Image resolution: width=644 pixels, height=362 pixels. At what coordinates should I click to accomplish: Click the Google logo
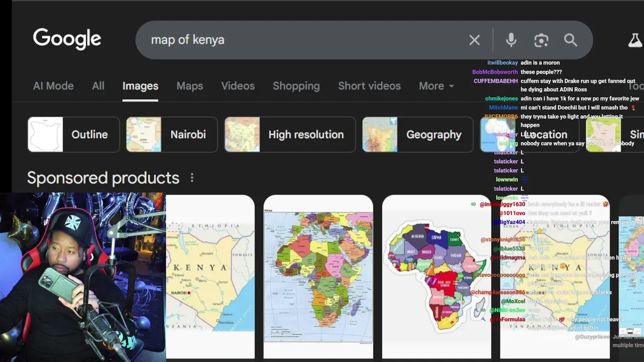click(x=67, y=39)
